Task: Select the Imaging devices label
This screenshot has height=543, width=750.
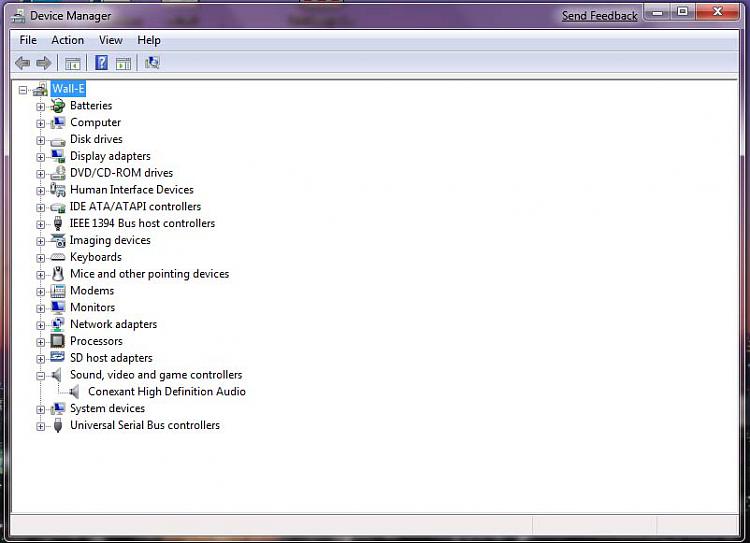Action: click(110, 240)
